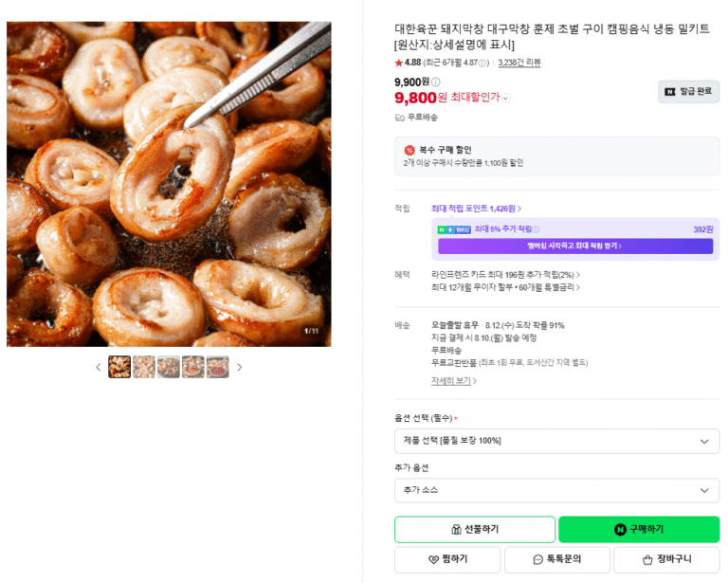728x583 pixels.
Task: Click the green 구매하기 button
Action: (x=639, y=529)
